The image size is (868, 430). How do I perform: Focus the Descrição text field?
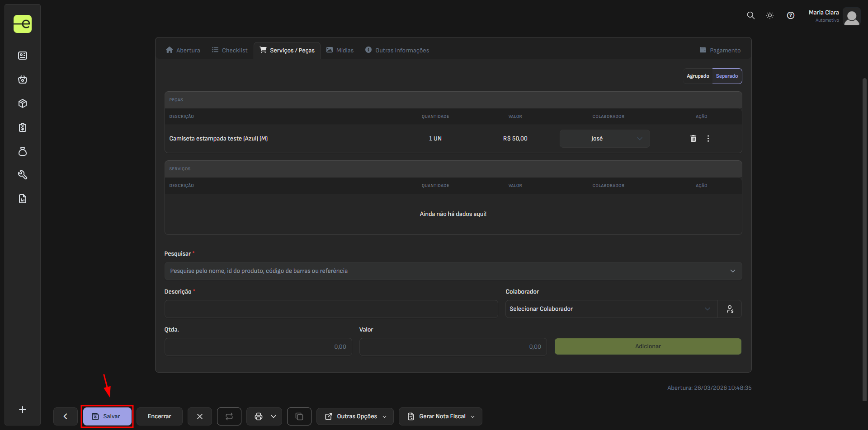(331, 309)
